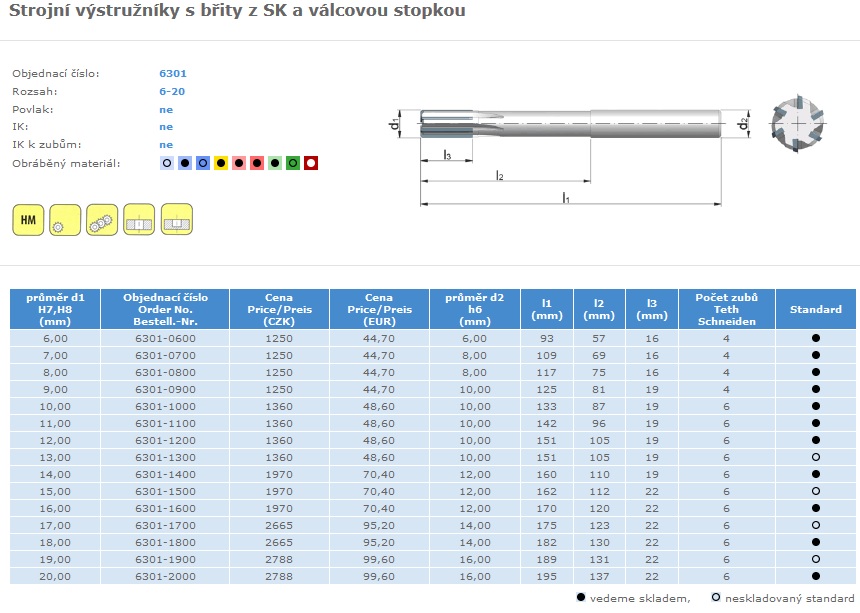Click the 'l1 (mm)' column header

coord(547,309)
